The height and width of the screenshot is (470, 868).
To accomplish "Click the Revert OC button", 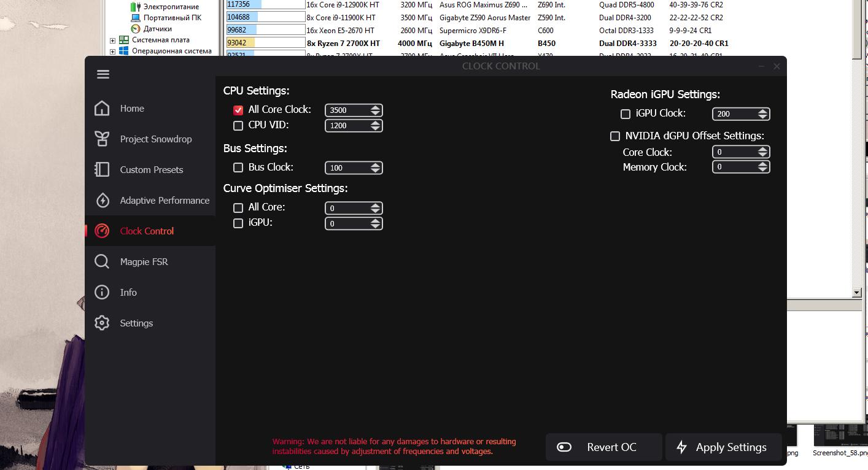I will click(604, 447).
